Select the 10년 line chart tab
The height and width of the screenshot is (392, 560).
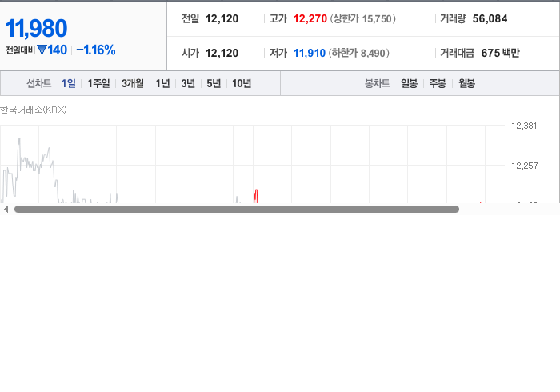point(242,83)
